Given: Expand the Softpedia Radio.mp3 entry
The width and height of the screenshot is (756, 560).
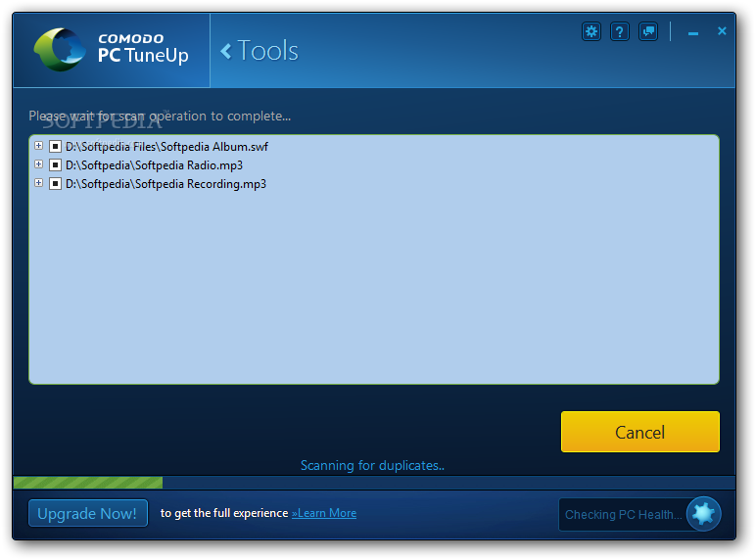Looking at the screenshot, I should coord(38,164).
